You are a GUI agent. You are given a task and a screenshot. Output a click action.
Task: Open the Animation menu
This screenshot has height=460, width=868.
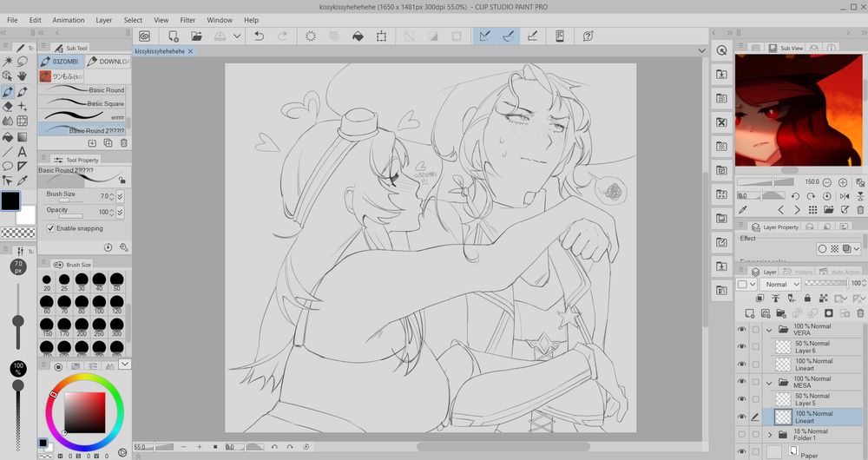click(x=68, y=20)
